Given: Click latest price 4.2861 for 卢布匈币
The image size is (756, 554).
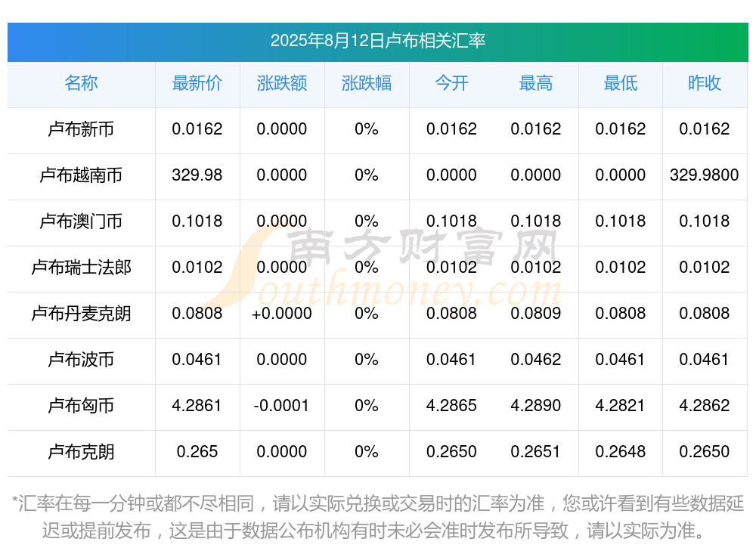Looking at the screenshot, I should point(197,406).
